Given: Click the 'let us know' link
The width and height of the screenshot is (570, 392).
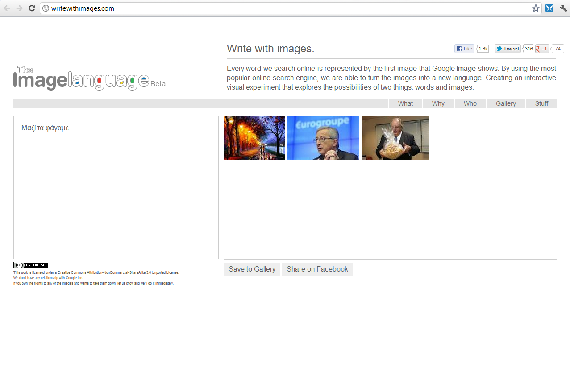Looking at the screenshot, I should tap(125, 283).
